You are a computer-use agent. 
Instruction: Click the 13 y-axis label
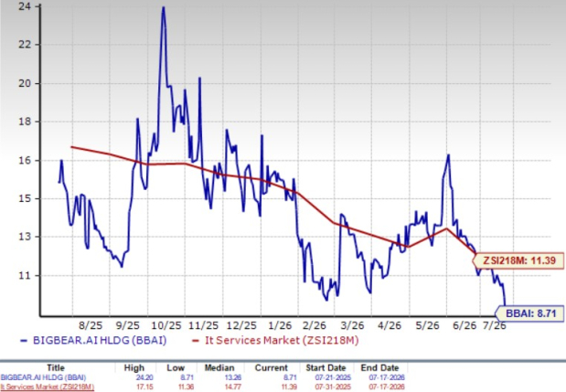point(26,237)
